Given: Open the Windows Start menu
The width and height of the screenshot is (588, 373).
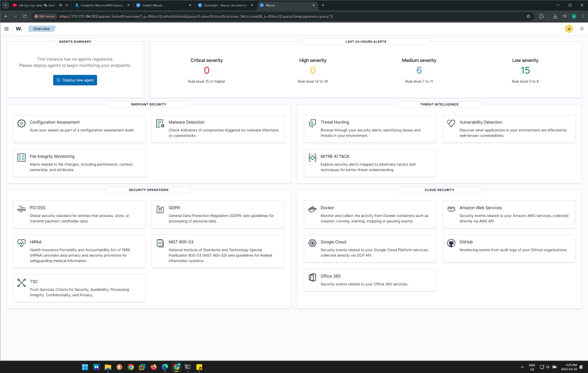Looking at the screenshot, I should point(85,367).
